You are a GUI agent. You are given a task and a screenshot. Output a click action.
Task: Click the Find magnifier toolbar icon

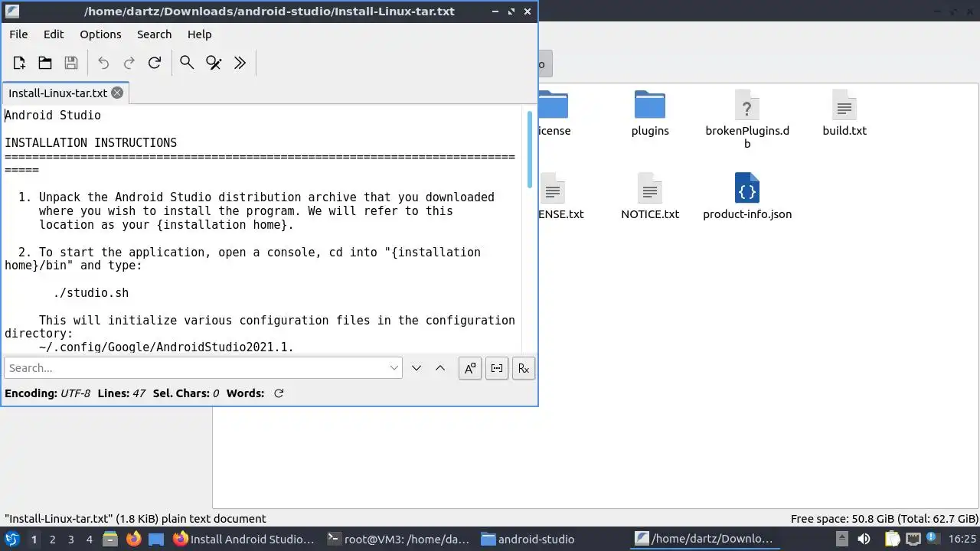click(187, 63)
